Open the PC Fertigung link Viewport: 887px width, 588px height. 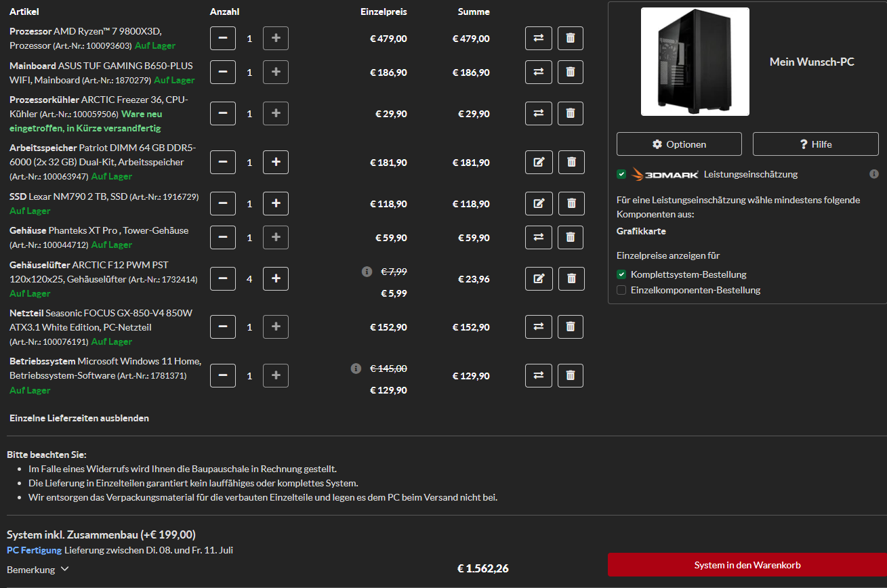(x=34, y=550)
